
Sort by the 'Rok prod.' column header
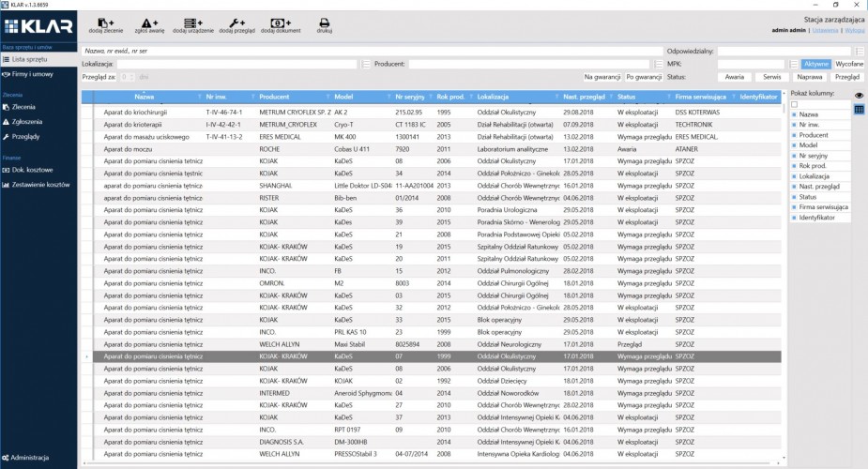tap(450, 97)
